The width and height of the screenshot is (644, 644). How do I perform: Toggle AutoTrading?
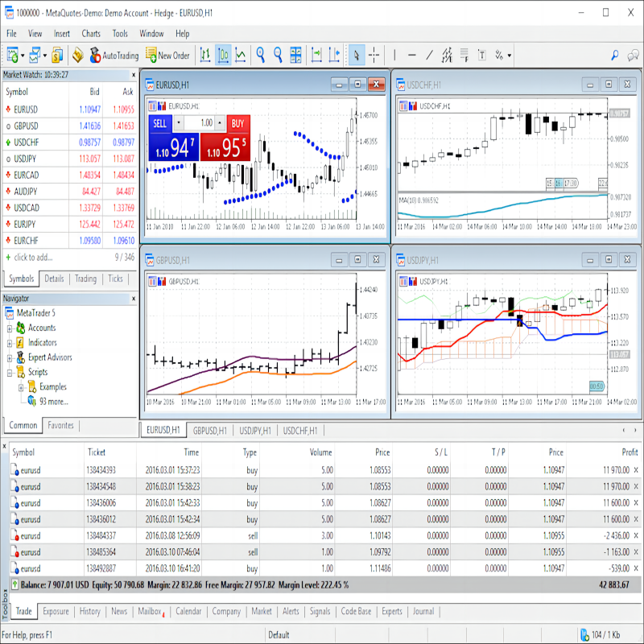[x=114, y=55]
